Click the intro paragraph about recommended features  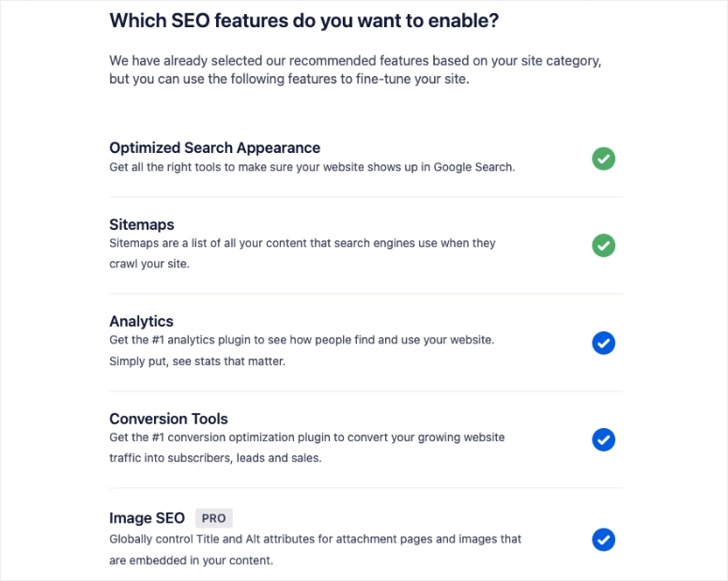point(355,69)
